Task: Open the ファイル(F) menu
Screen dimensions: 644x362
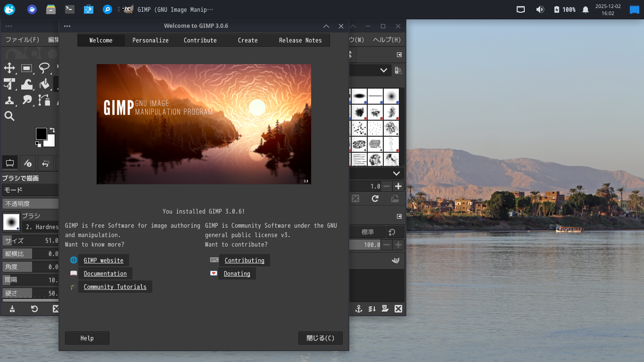Action: (x=22, y=40)
